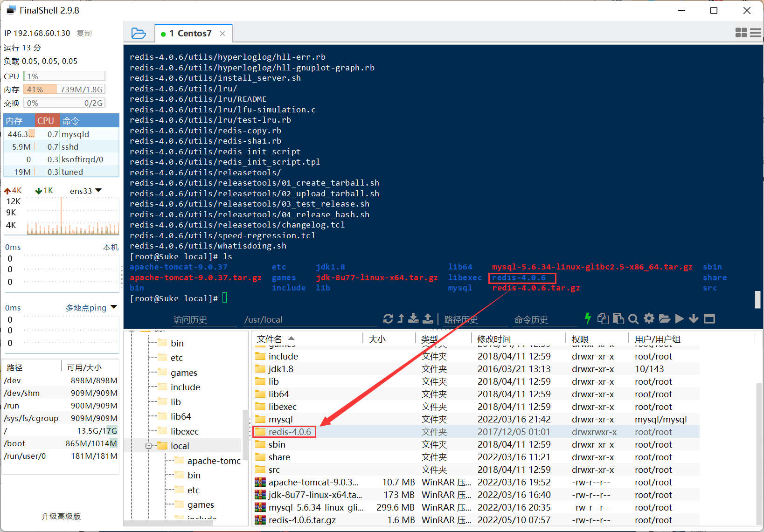Sort files by 权限 column header

pyautogui.click(x=597, y=339)
